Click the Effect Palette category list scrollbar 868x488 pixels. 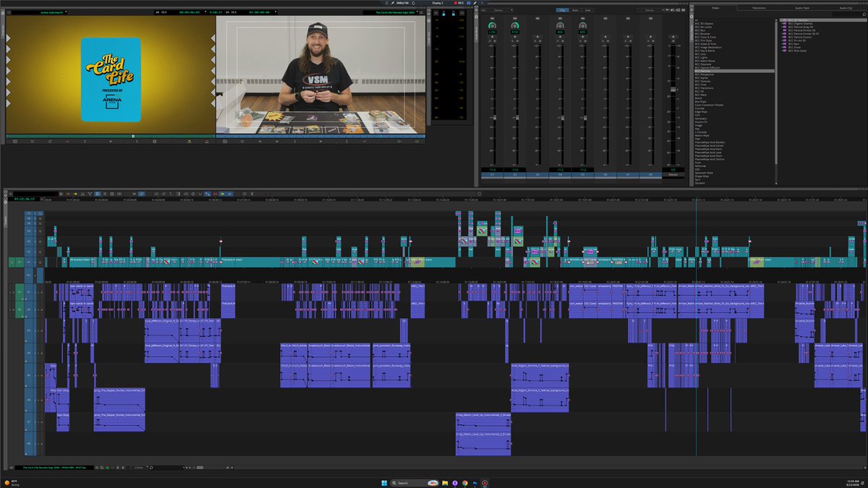pos(776,94)
